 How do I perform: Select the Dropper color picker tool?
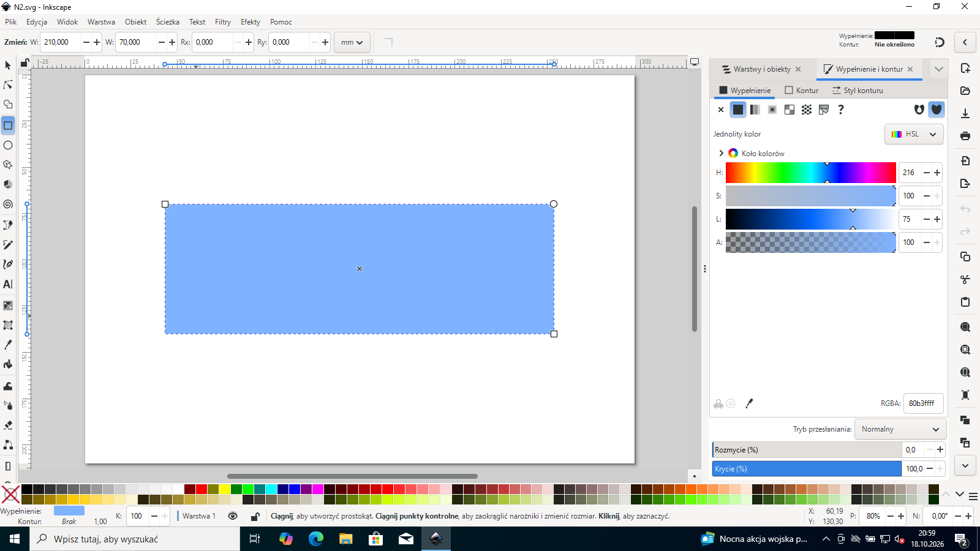coord(8,345)
